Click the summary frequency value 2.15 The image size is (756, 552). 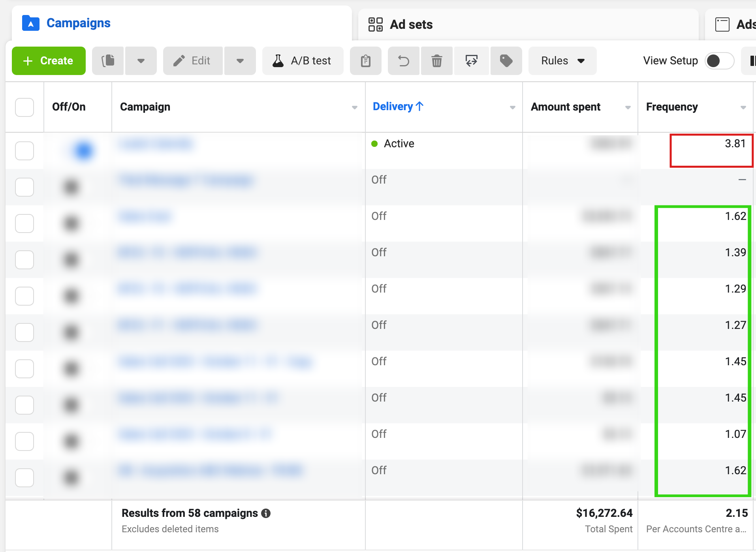click(737, 513)
